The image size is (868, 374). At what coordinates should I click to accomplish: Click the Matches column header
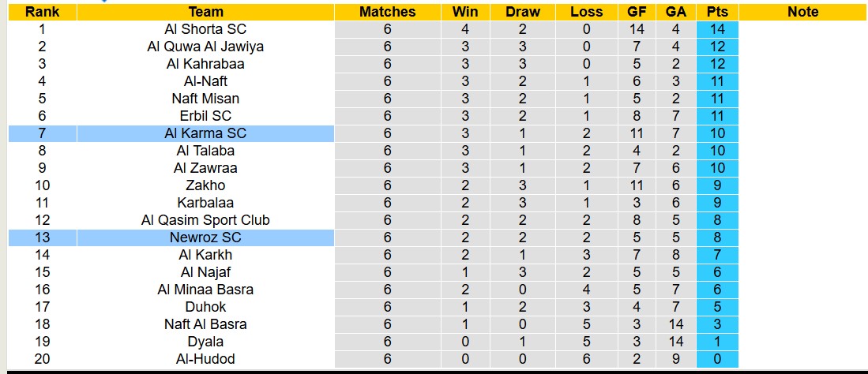click(387, 12)
